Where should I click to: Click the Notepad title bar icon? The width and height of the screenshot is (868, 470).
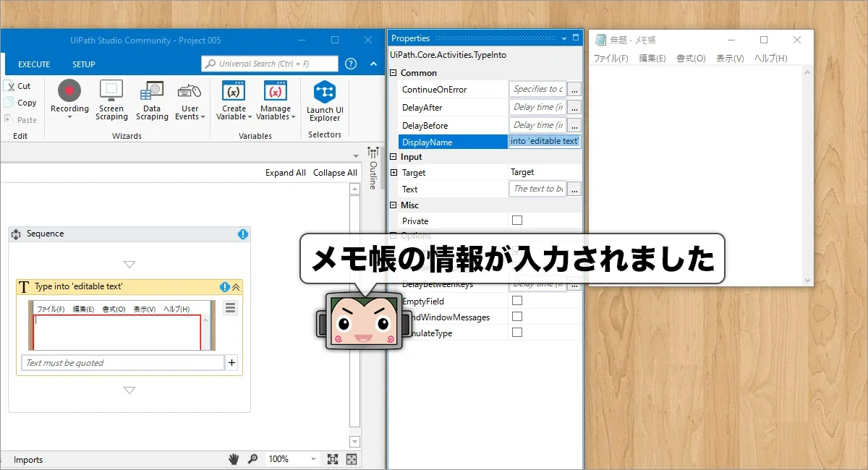tap(600, 40)
